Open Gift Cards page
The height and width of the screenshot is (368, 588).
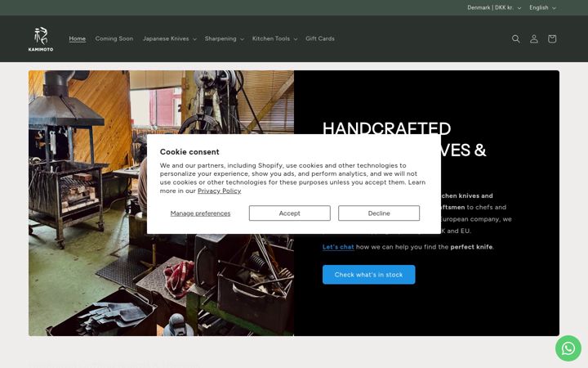320,38
